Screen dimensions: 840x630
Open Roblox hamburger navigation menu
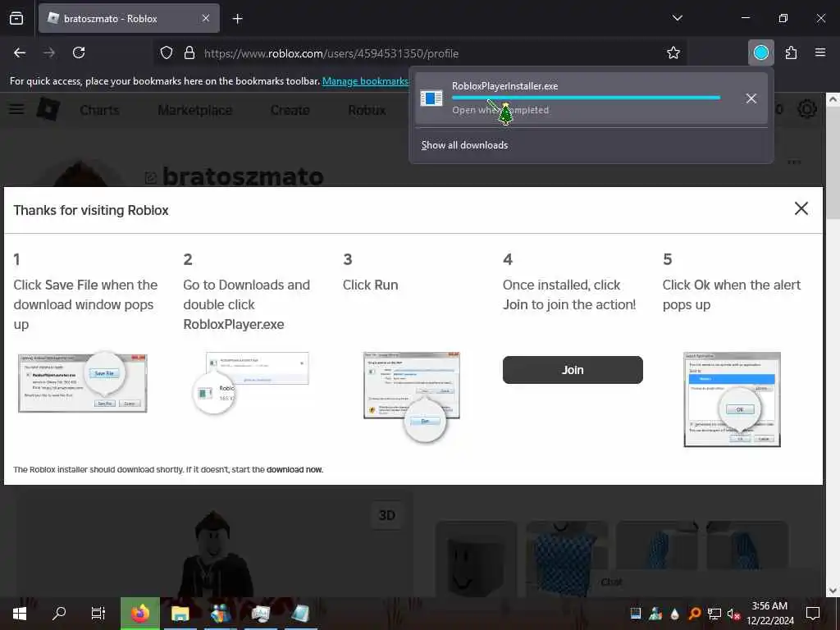[16, 109]
